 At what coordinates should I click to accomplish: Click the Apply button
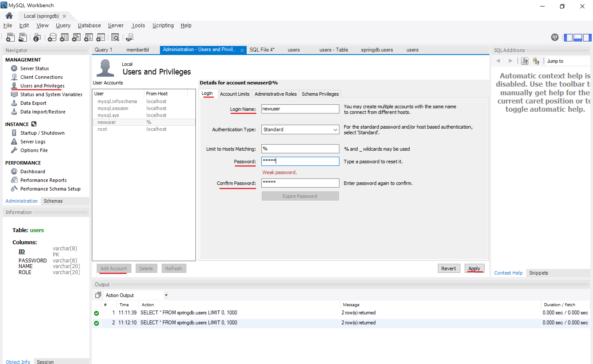pos(474,268)
